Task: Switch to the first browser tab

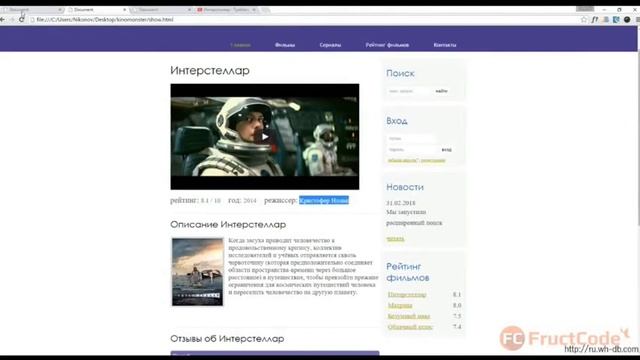Action: pyautogui.click(x=31, y=9)
